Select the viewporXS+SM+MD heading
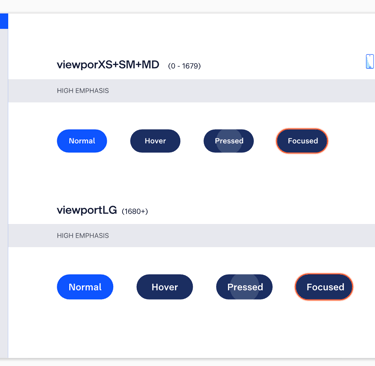This screenshot has width=375, height=366. 108,65
